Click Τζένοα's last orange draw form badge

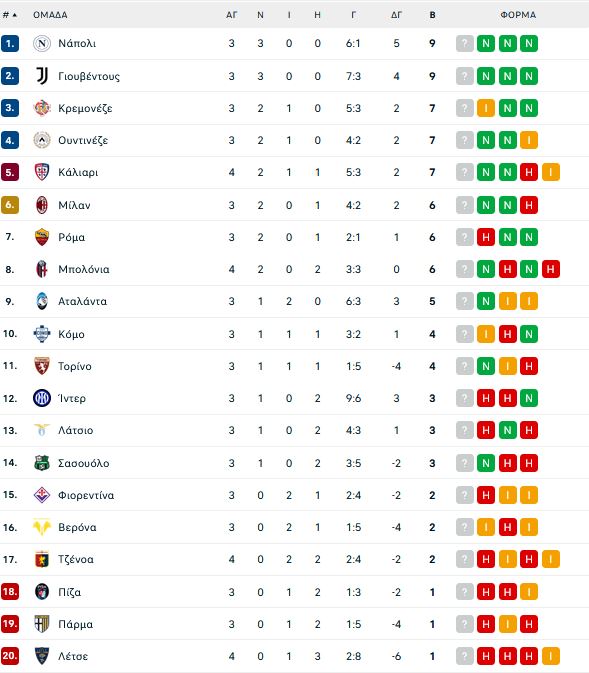tap(551, 559)
